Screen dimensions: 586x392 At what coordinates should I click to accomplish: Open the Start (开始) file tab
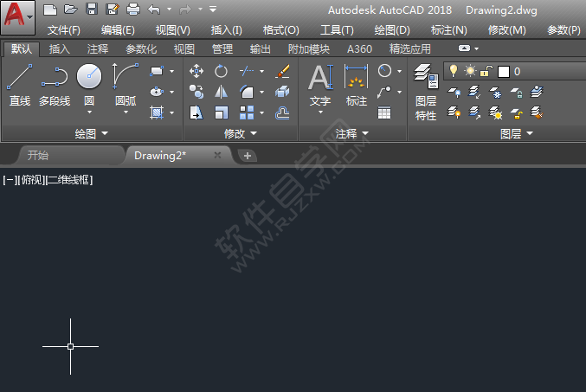click(38, 156)
